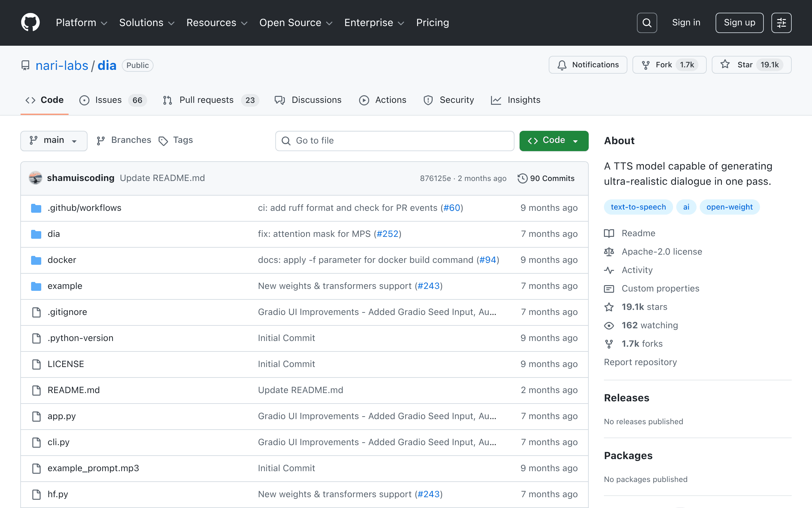The width and height of the screenshot is (812, 508).
Task: Click the license scale icon
Action: [x=609, y=252]
